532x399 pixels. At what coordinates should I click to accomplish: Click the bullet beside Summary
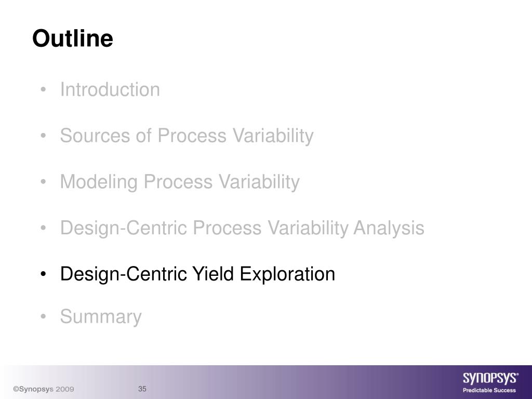(43, 316)
